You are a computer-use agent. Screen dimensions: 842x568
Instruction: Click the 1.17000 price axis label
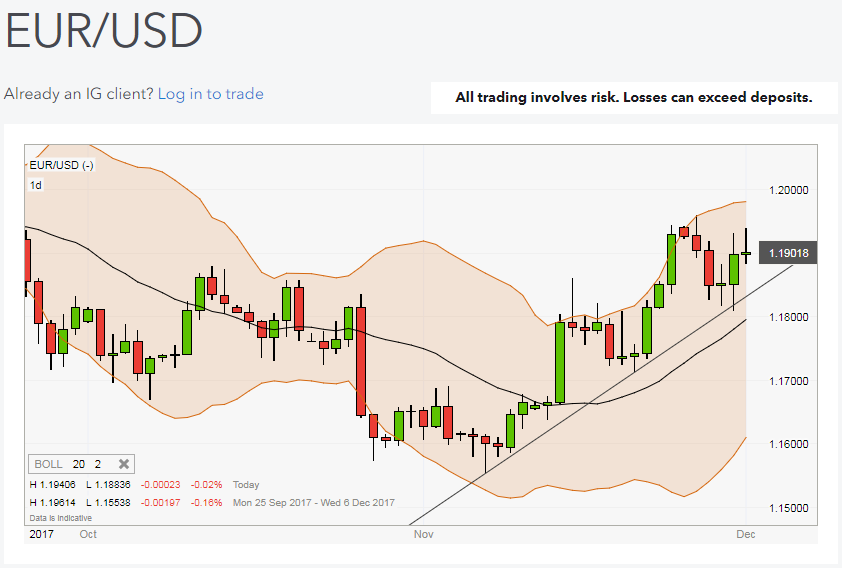click(788, 381)
